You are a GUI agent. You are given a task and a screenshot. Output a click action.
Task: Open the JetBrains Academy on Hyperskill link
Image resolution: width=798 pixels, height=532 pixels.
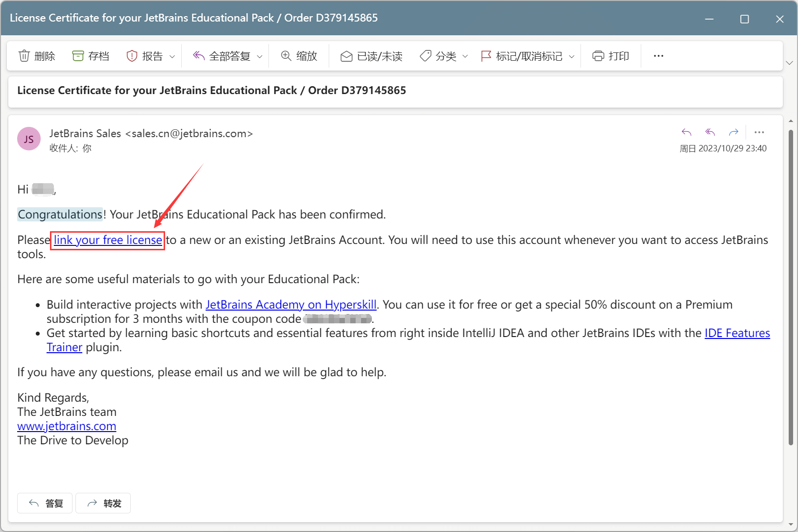[x=291, y=305]
